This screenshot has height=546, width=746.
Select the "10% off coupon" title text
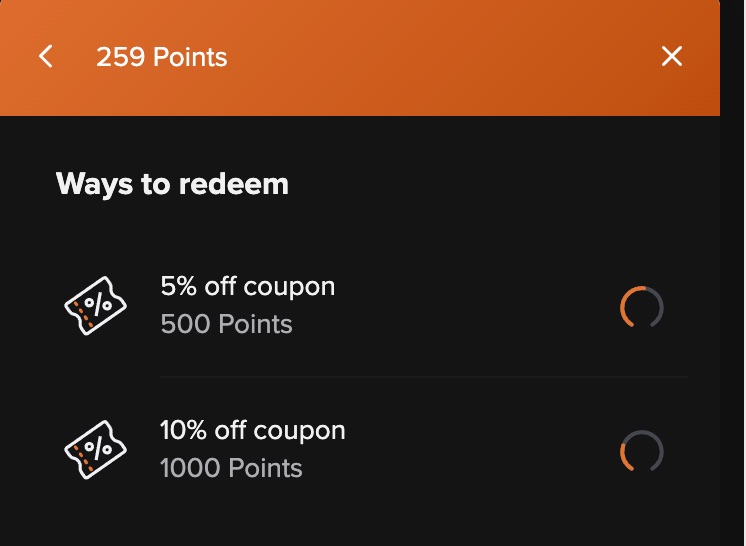252,431
